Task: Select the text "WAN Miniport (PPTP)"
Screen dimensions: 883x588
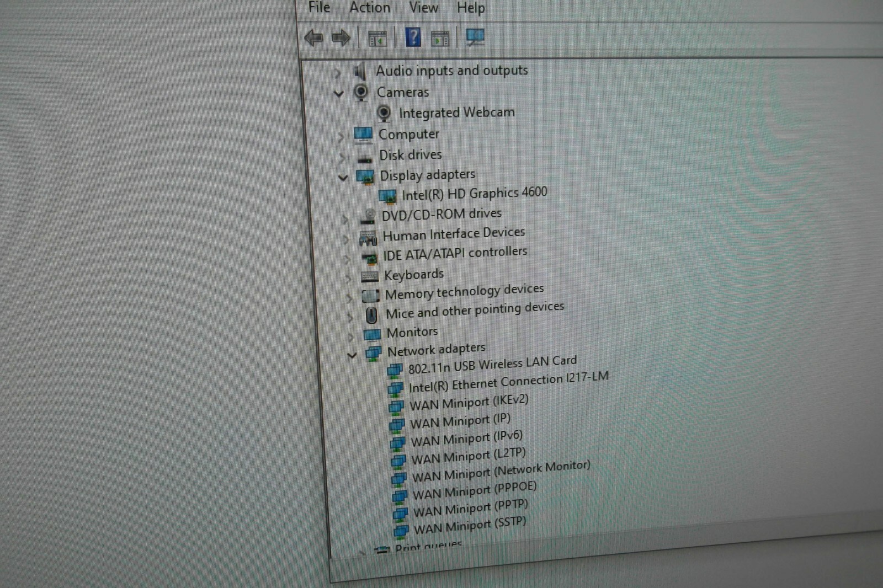Action: tap(471, 508)
